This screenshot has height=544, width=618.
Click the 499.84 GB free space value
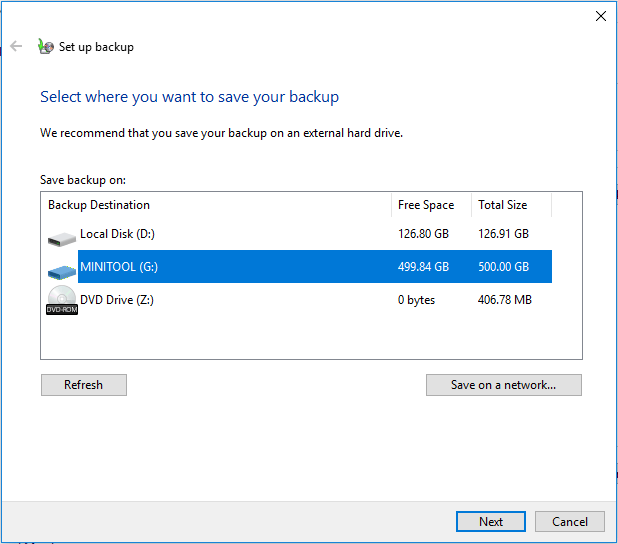[423, 267]
